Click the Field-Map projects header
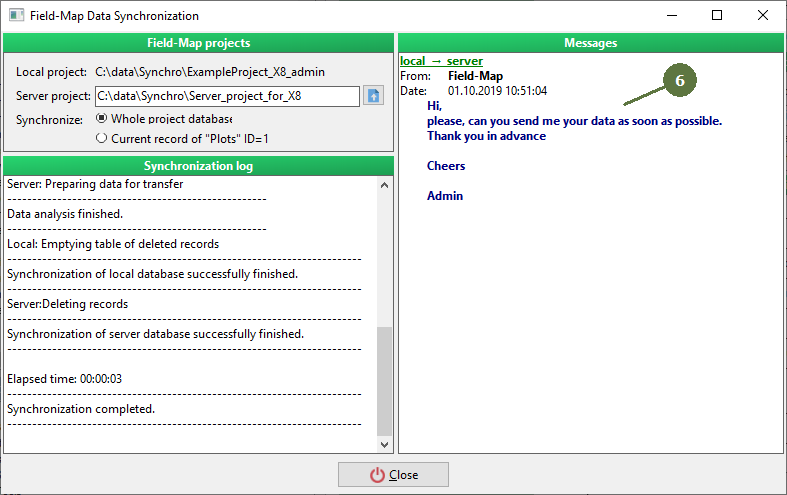787x495 pixels. coord(198,43)
